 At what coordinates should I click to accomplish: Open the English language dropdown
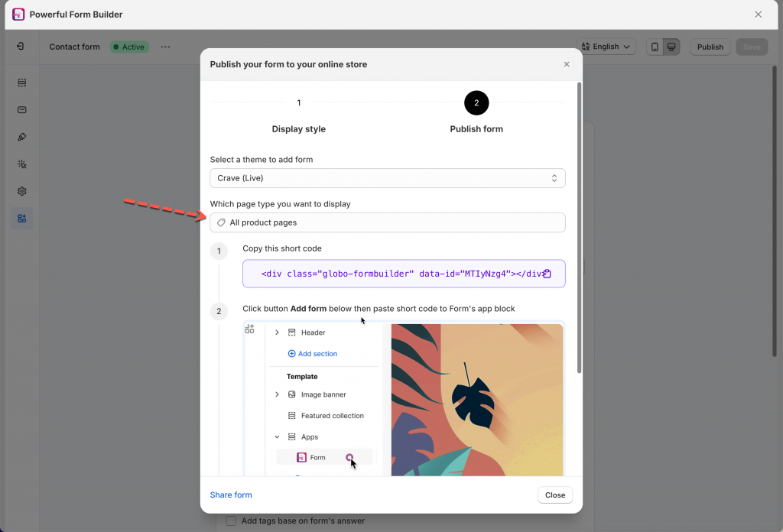(606, 47)
